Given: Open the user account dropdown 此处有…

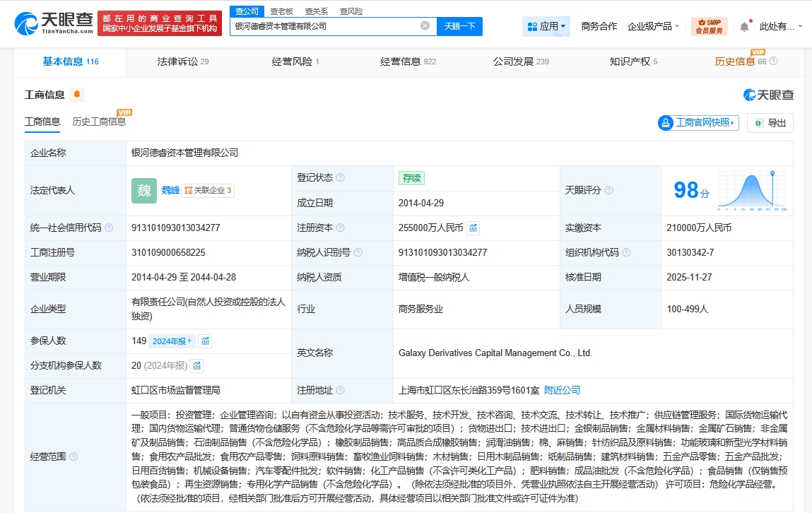Looking at the screenshot, I should [780, 26].
